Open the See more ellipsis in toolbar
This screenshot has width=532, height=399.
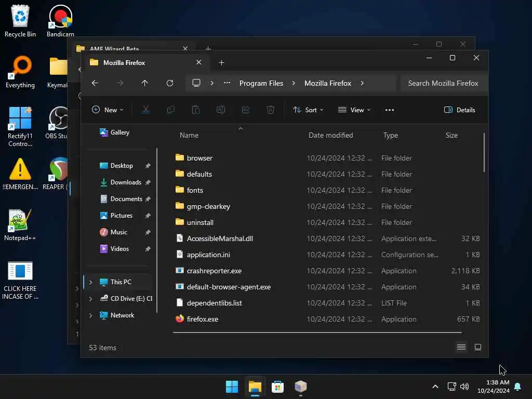tap(390, 110)
